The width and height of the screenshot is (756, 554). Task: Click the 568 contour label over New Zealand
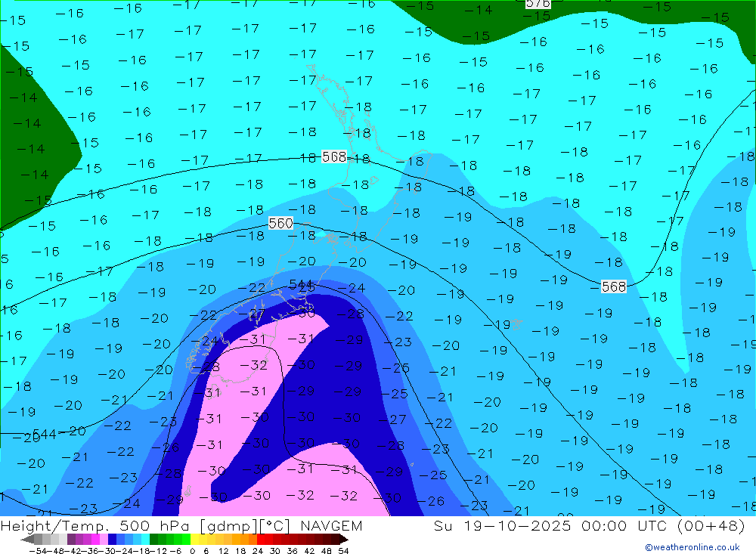[334, 156]
